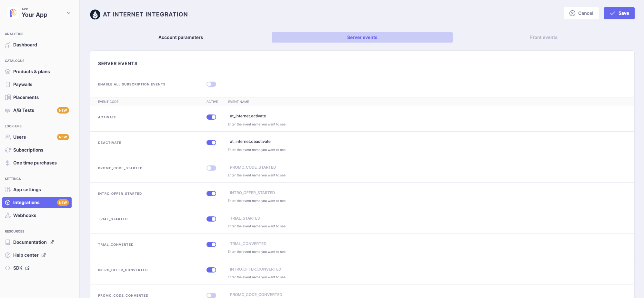
Task: Enable all subscription events toggle
Action: [x=211, y=84]
